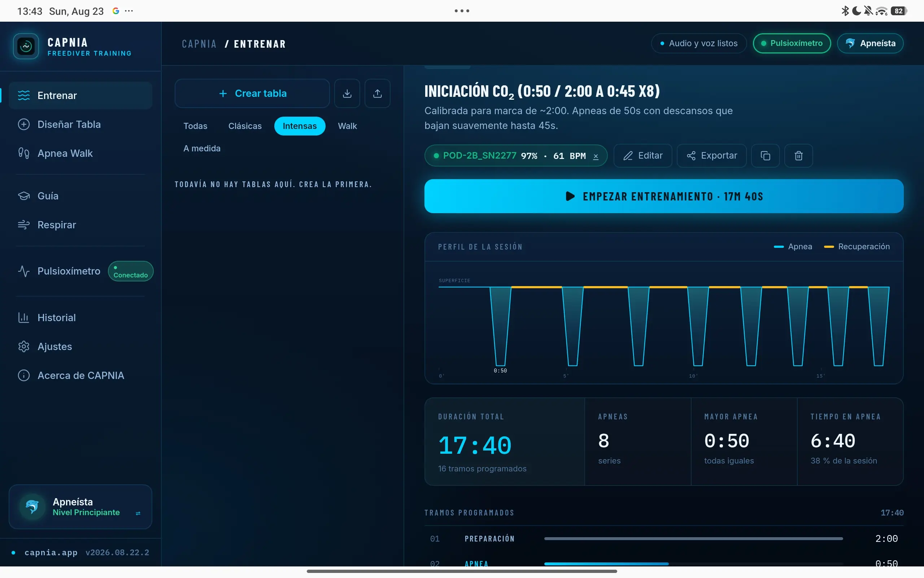Open Ajustes settings
This screenshot has height=578, width=924.
click(x=80, y=346)
